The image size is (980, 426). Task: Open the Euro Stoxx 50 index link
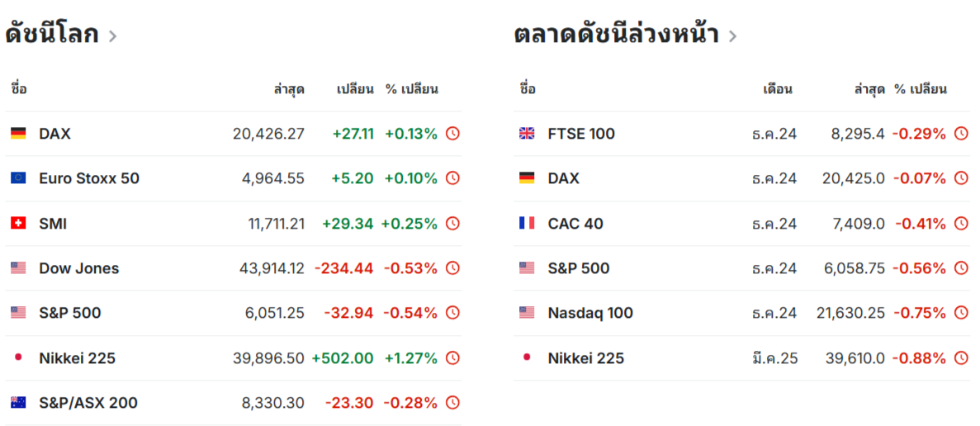pyautogui.click(x=88, y=178)
